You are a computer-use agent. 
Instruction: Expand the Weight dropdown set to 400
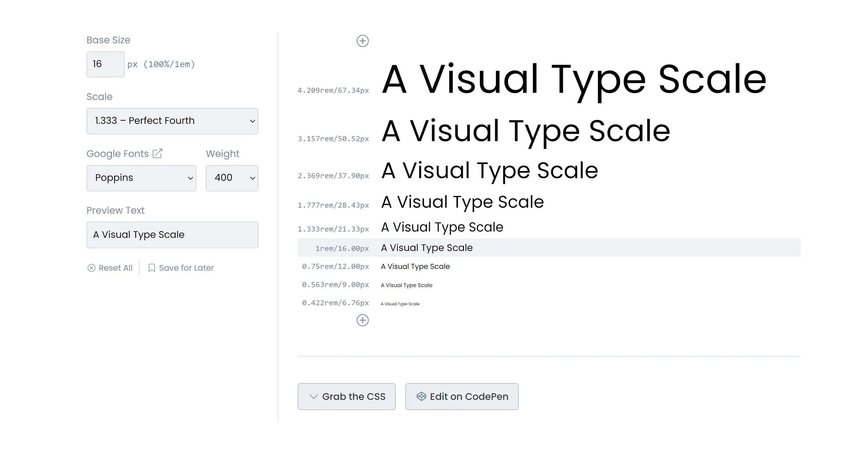coord(232,178)
